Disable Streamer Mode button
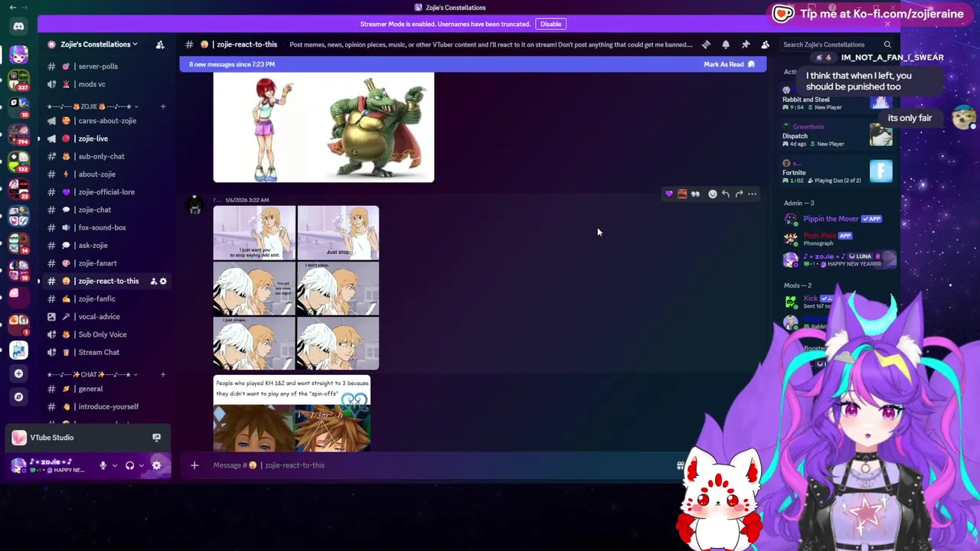The image size is (980, 551). click(x=550, y=24)
